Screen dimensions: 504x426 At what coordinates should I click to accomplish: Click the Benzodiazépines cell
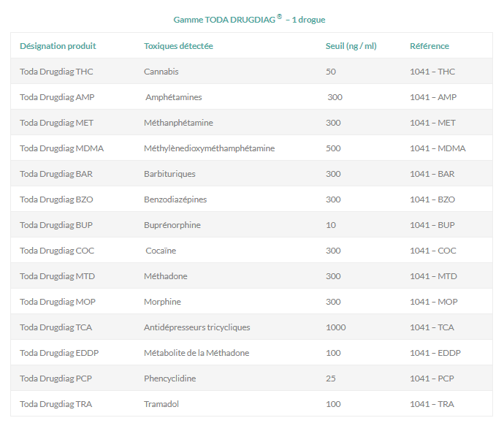coord(176,199)
